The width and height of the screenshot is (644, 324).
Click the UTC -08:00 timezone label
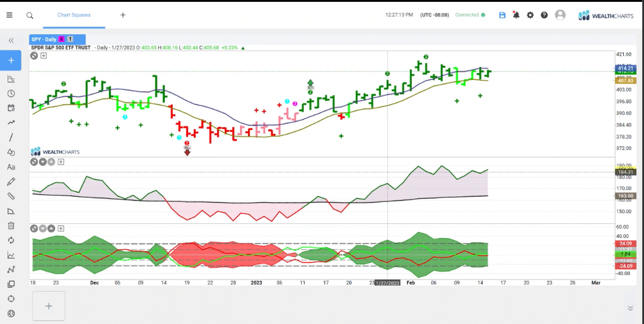434,15
